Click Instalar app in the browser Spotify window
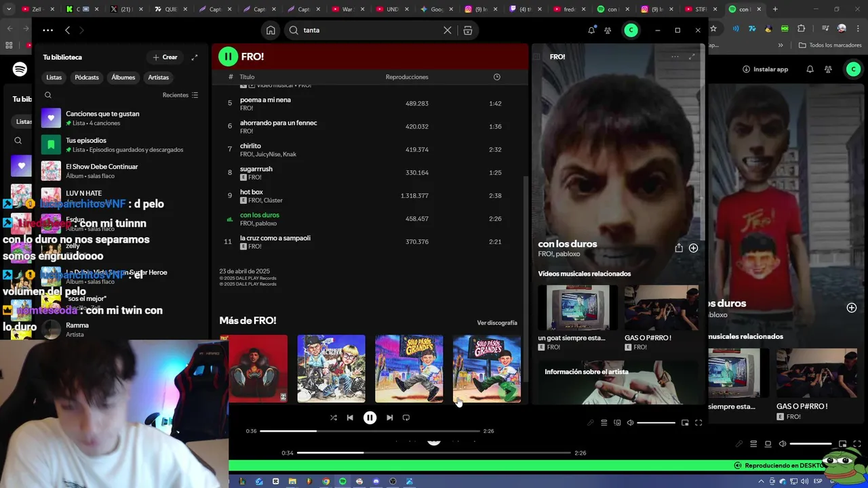This screenshot has width=868, height=488. pos(765,69)
